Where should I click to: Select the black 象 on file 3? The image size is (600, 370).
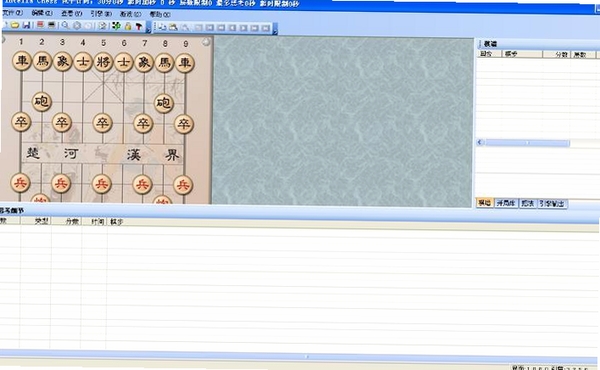tap(62, 62)
